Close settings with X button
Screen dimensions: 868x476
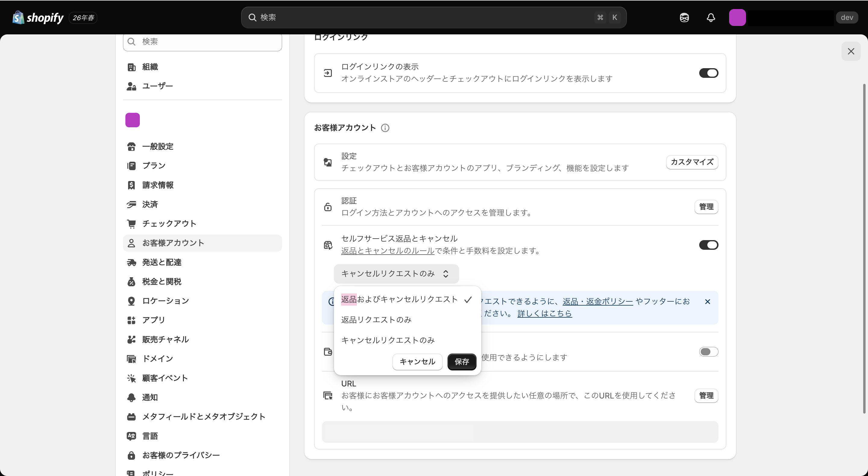coord(851,51)
